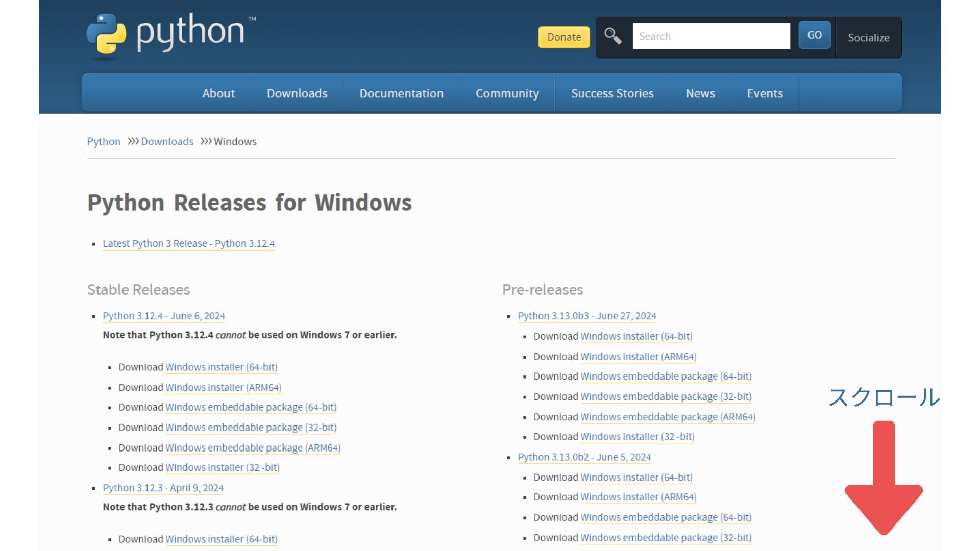980x551 pixels.
Task: Download 3.13.0b2 embeddable package (64-bit)
Action: tap(666, 517)
